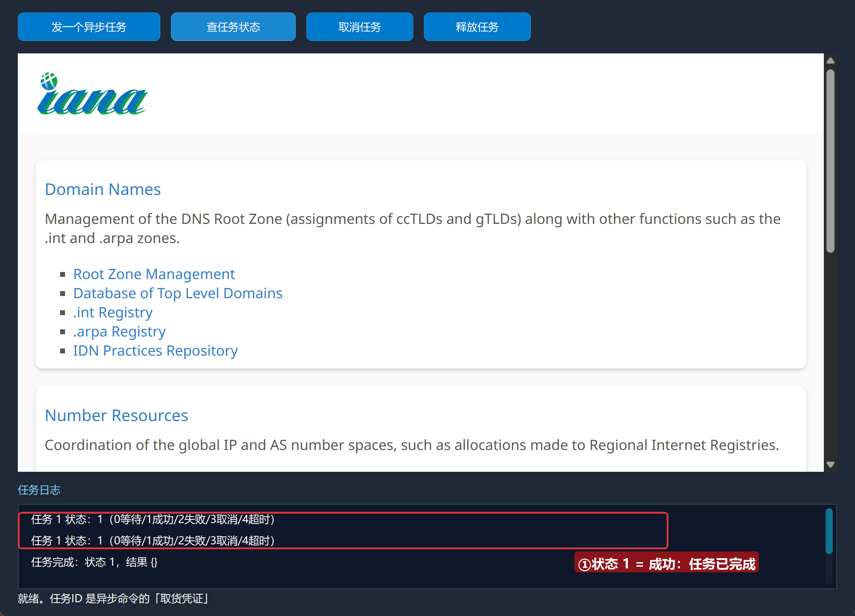Click status text 就绪。任务ID 是异步命令的「取货凭证」

coord(114,599)
